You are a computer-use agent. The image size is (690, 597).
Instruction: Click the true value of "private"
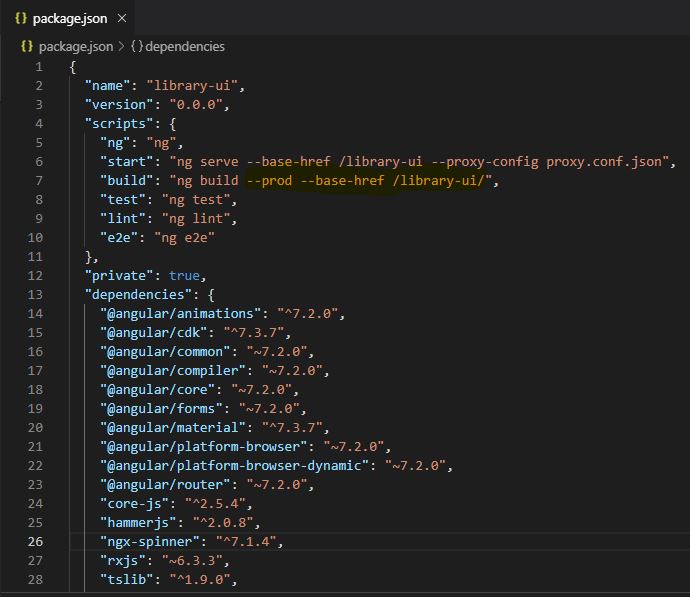pyautogui.click(x=184, y=275)
